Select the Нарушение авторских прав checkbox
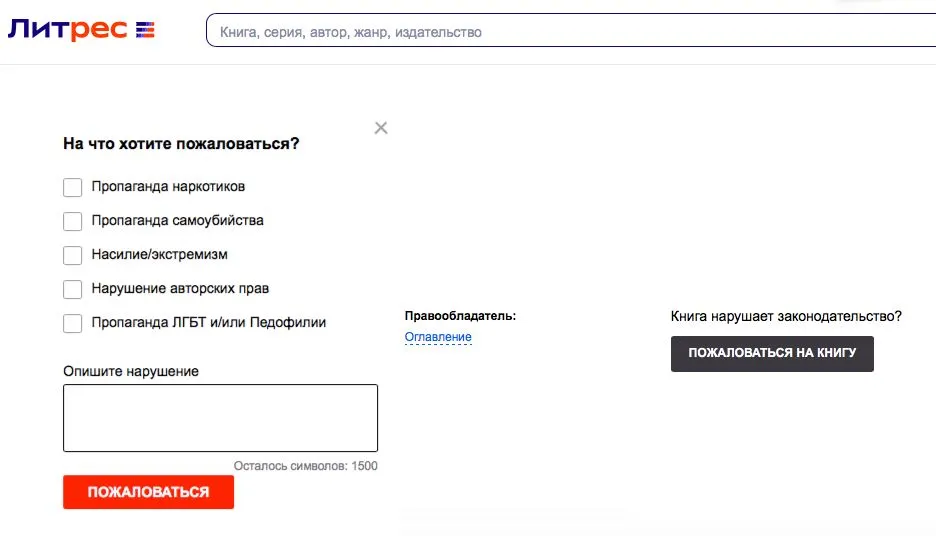 (x=72, y=289)
